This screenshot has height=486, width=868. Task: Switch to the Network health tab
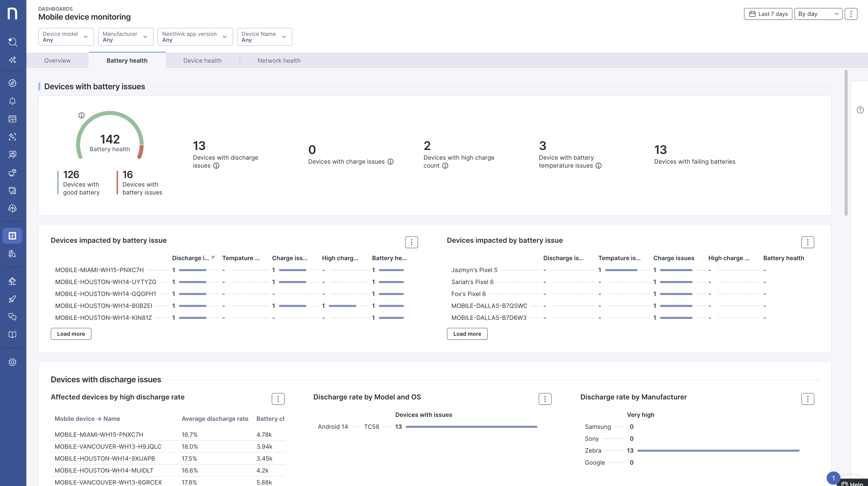coord(279,61)
